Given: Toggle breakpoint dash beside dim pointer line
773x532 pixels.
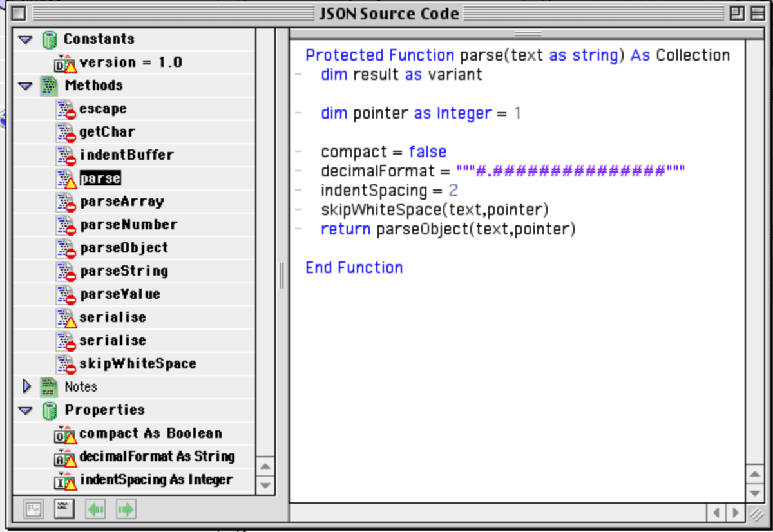Looking at the screenshot, I should click(x=298, y=113).
